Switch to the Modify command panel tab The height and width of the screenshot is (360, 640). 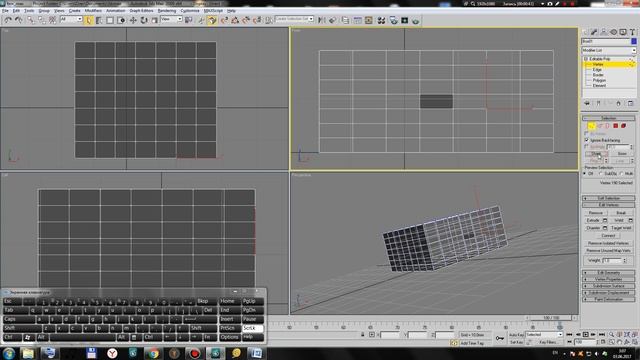[594, 32]
